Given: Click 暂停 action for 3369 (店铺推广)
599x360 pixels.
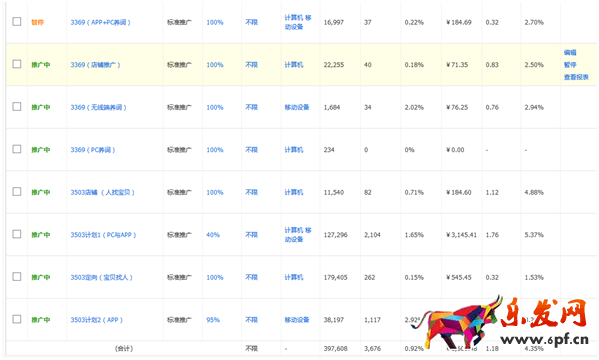Looking at the screenshot, I should 570,65.
